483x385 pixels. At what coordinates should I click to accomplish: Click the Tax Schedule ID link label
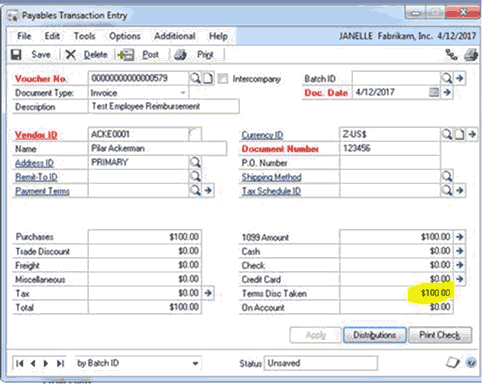coord(271,191)
